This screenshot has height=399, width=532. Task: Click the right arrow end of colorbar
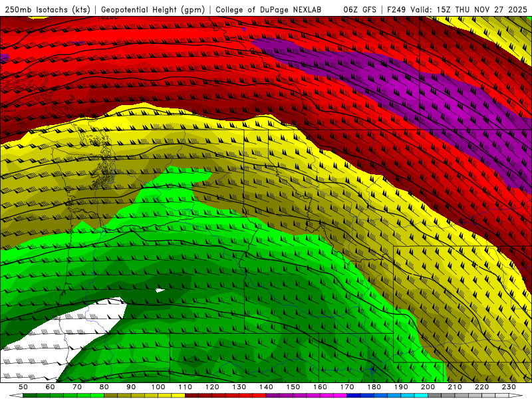coord(516,396)
